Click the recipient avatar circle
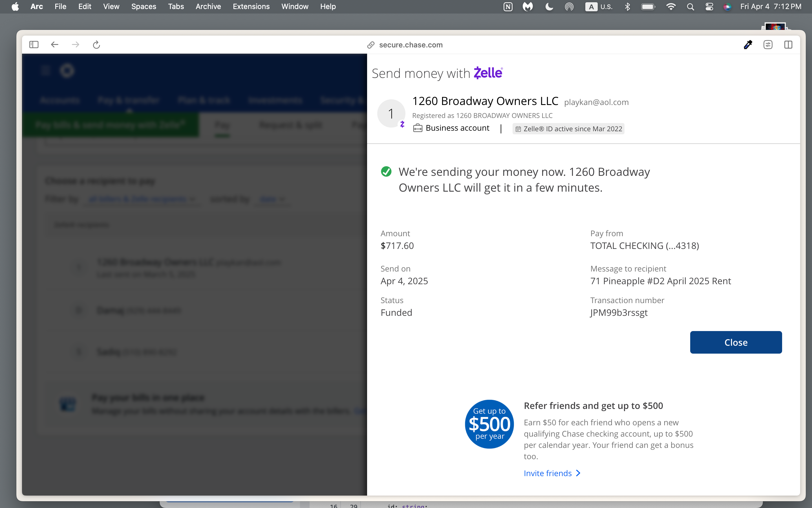 [391, 113]
